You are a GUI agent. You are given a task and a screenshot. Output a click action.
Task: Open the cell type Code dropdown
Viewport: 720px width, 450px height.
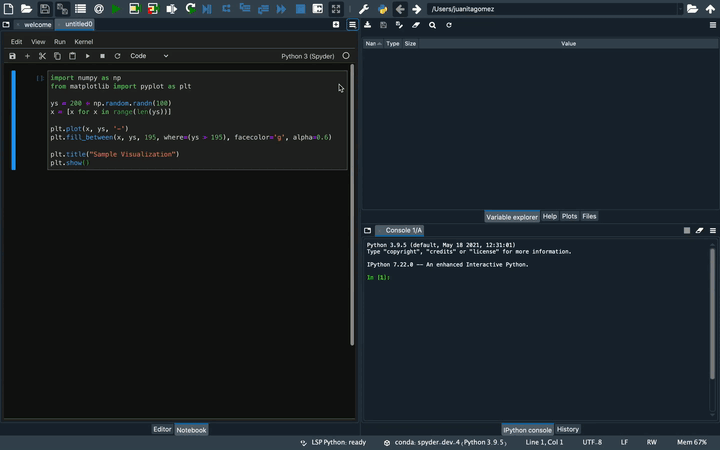pyautogui.click(x=148, y=56)
